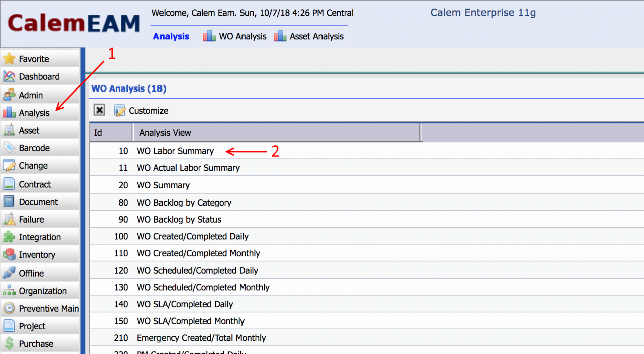Click the Preventive Maintenance clock icon
644x354 pixels.
tap(9, 308)
